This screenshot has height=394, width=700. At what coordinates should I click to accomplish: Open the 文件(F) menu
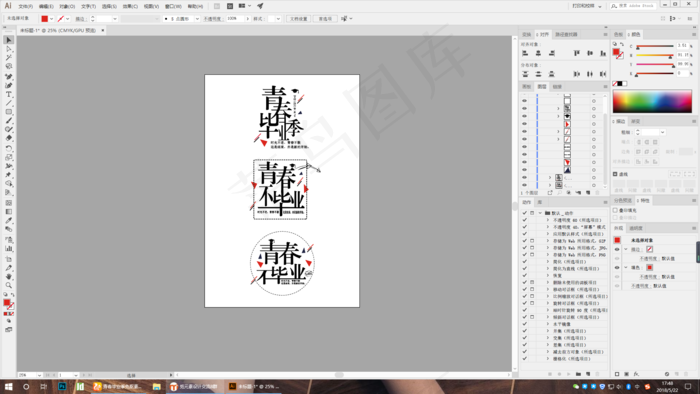point(25,6)
